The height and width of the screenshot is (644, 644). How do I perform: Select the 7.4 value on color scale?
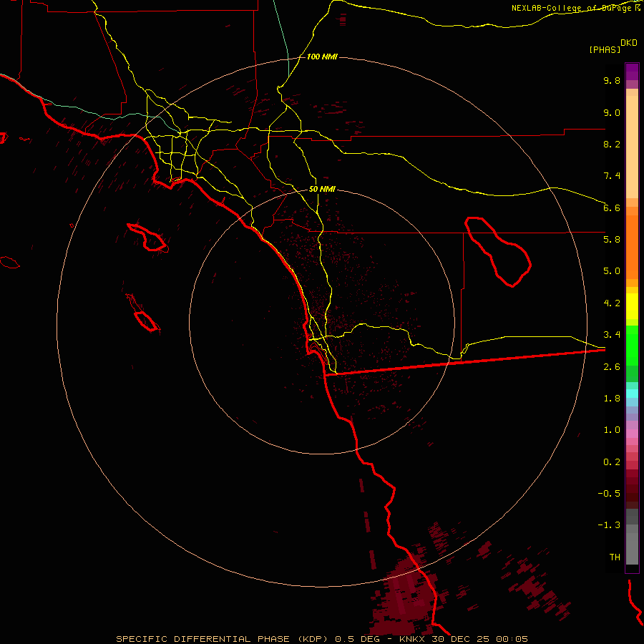tap(612, 176)
